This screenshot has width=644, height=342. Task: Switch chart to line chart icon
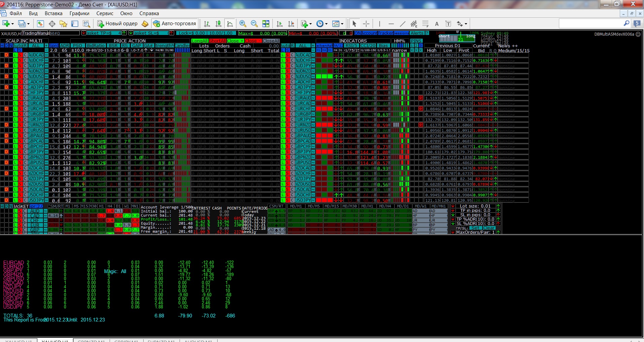(230, 24)
